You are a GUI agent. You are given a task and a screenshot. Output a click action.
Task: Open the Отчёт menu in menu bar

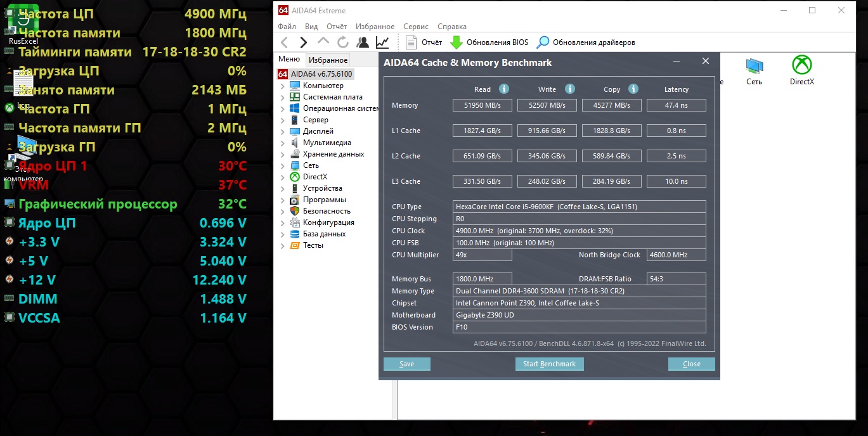337,27
